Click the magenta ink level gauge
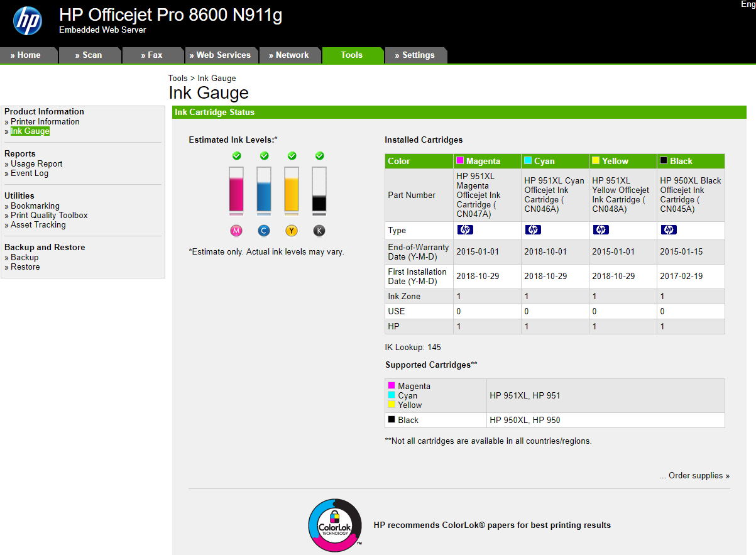 tap(236, 190)
